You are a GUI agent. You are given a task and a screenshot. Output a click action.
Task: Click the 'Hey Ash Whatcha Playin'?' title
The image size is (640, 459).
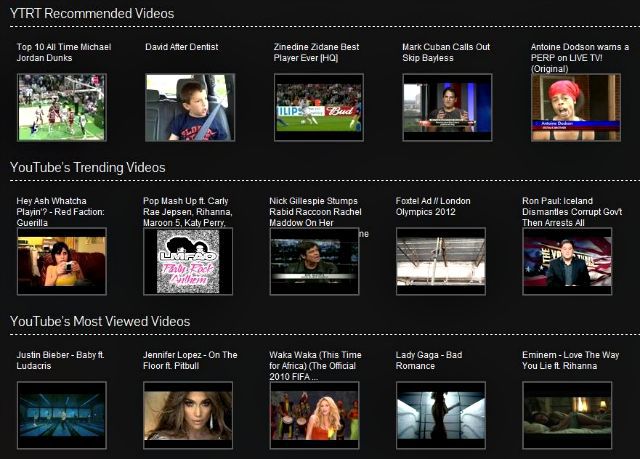click(x=60, y=212)
